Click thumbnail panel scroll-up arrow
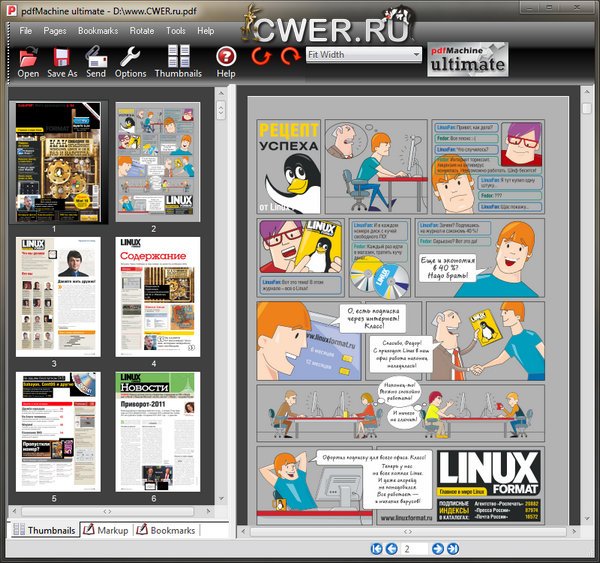600x563 pixels. (221, 93)
